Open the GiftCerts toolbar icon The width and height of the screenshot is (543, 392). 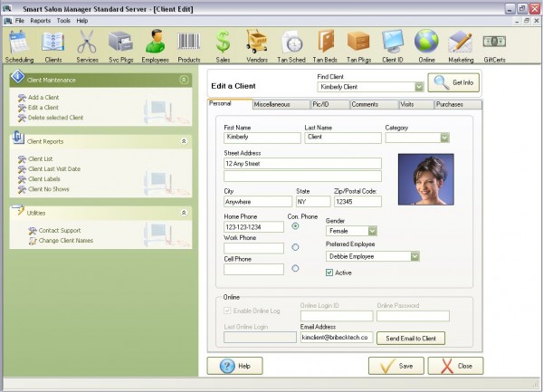494,42
